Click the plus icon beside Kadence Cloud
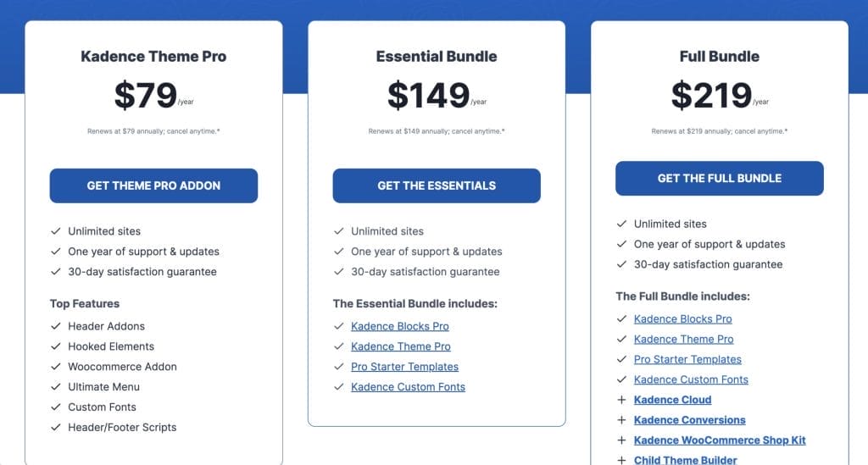This screenshot has width=868, height=465. pyautogui.click(x=621, y=400)
